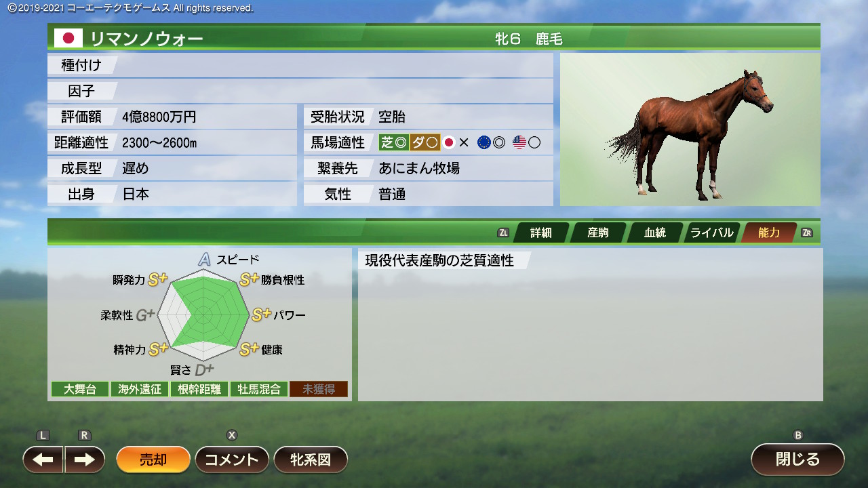Switch to the 血統 tab
Screen dimensions: 868x488
[x=655, y=232]
